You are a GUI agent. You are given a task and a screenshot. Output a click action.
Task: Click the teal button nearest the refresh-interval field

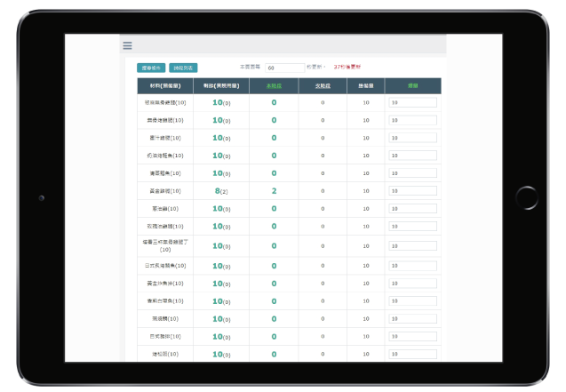pyautogui.click(x=183, y=68)
